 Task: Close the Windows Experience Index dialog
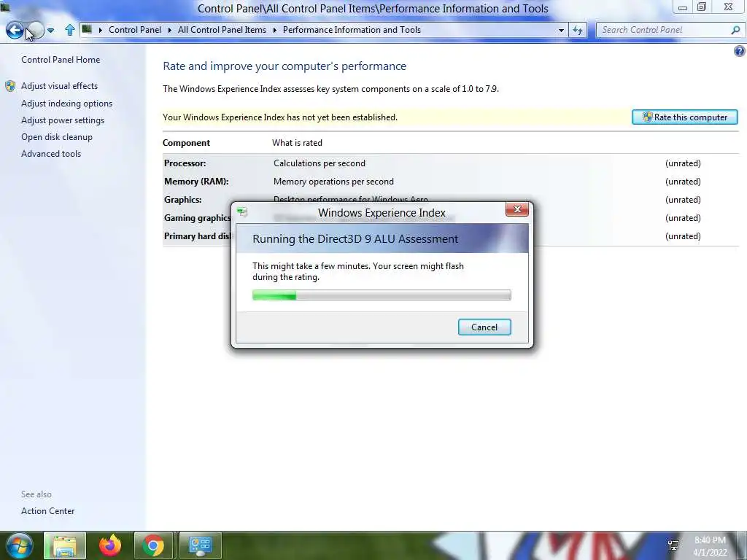pyautogui.click(x=517, y=209)
